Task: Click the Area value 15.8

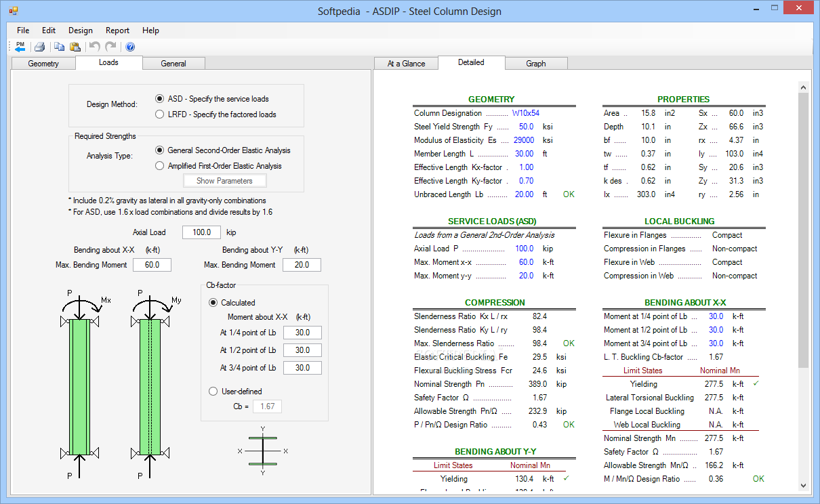Action: point(649,113)
